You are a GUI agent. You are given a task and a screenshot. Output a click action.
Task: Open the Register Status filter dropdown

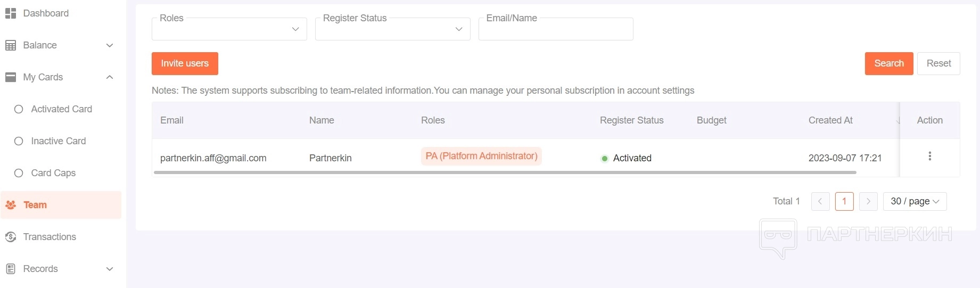pos(393,29)
